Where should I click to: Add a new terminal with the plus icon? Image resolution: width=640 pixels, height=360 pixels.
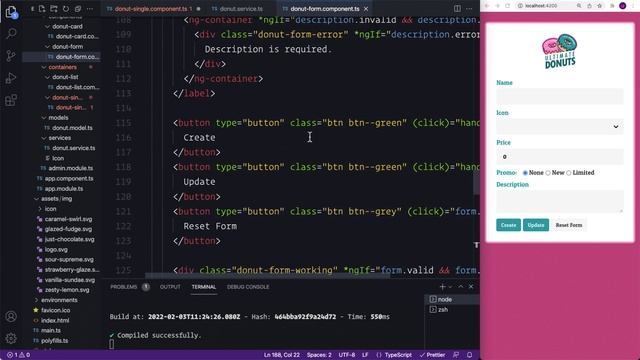pos(442,287)
